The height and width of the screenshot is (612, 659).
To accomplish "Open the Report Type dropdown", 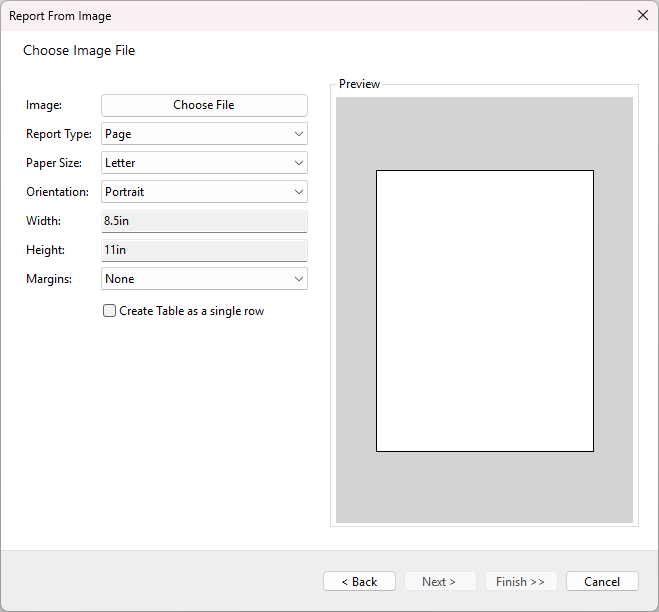I will (x=204, y=134).
